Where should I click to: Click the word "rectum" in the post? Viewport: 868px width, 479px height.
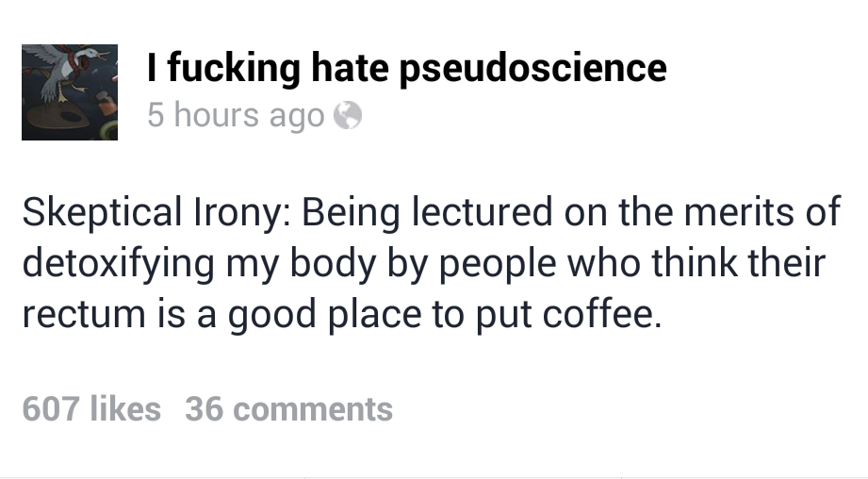coord(80,314)
